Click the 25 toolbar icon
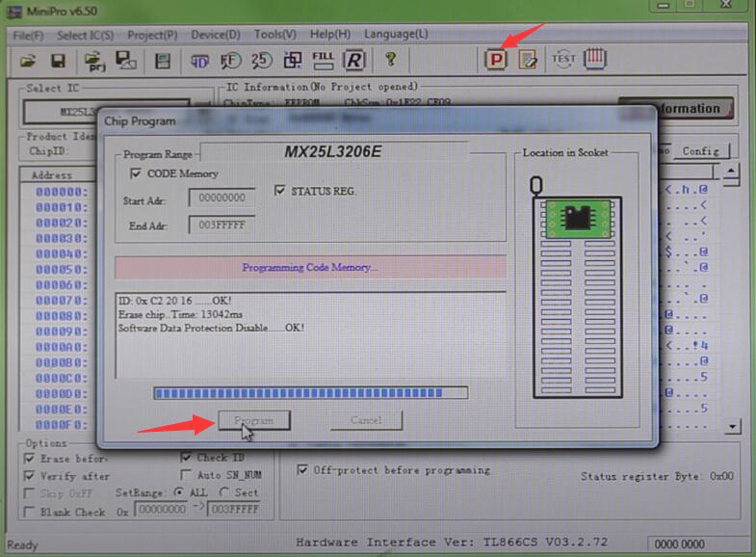Image resolution: width=756 pixels, height=557 pixels. click(261, 61)
